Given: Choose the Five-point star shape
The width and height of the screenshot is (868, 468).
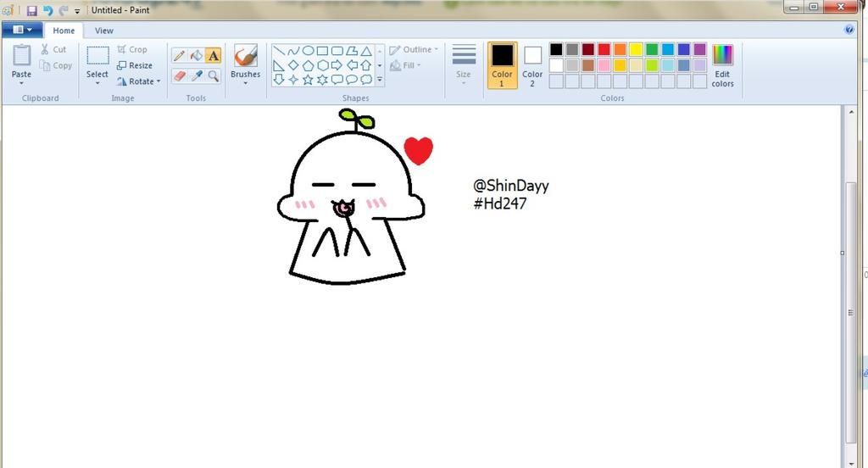Looking at the screenshot, I should pos(308,80).
